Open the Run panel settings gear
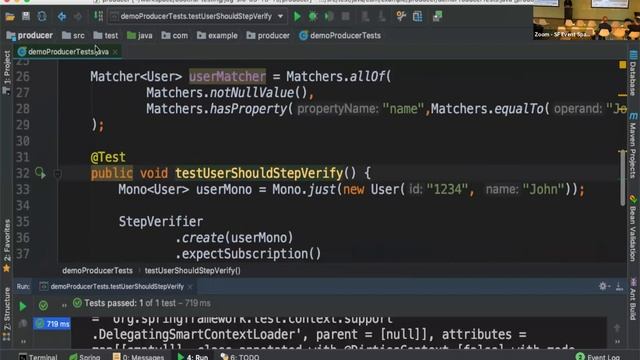 pyautogui.click(x=603, y=286)
